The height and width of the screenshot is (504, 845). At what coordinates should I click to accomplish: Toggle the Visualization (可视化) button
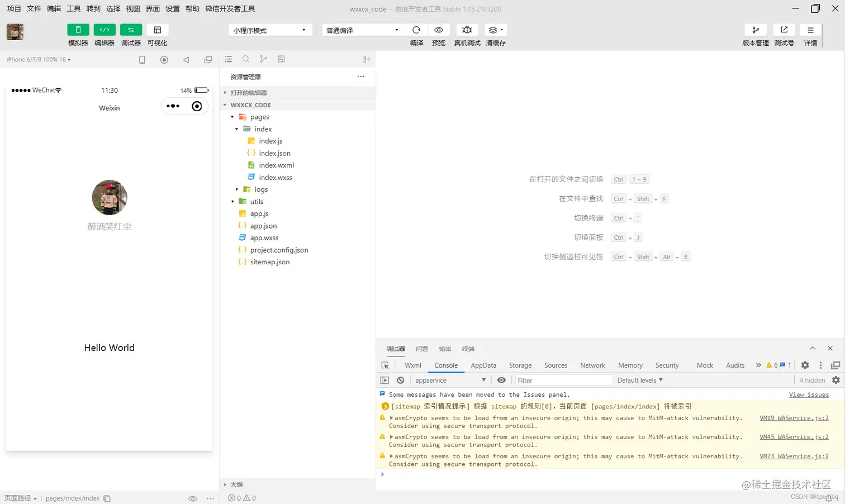click(x=158, y=30)
